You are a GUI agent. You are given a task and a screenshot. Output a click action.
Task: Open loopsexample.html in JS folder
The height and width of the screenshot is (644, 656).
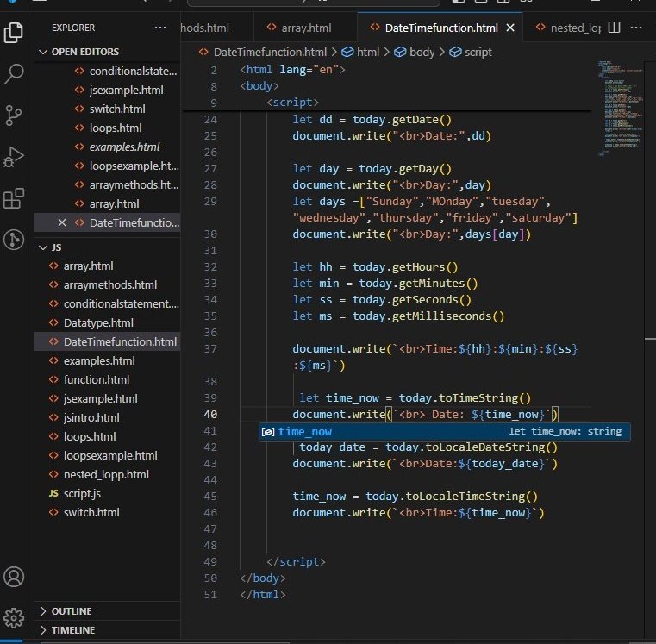click(x=107, y=455)
